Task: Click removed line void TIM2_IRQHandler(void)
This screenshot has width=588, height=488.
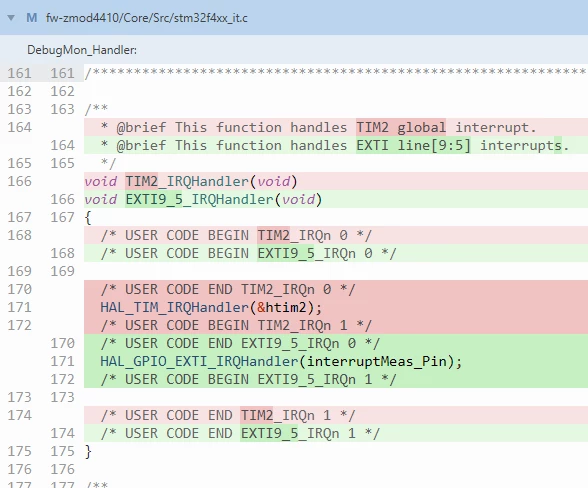Action: coord(336,181)
